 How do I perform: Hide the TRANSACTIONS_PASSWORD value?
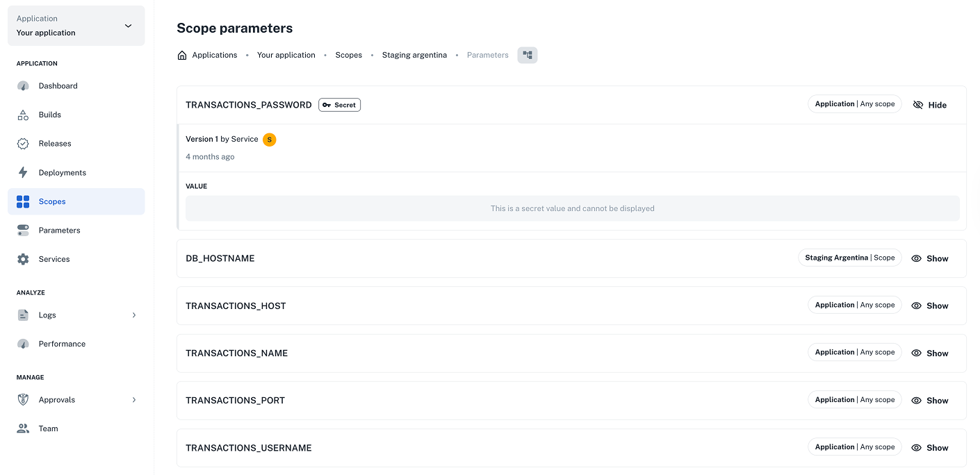(929, 104)
